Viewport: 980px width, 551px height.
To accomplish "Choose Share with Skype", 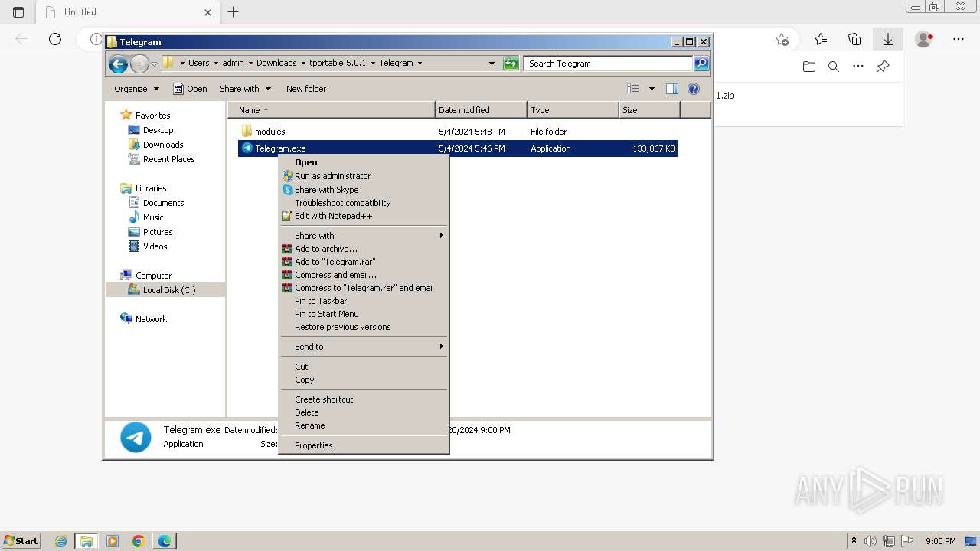I will (x=364, y=190).
